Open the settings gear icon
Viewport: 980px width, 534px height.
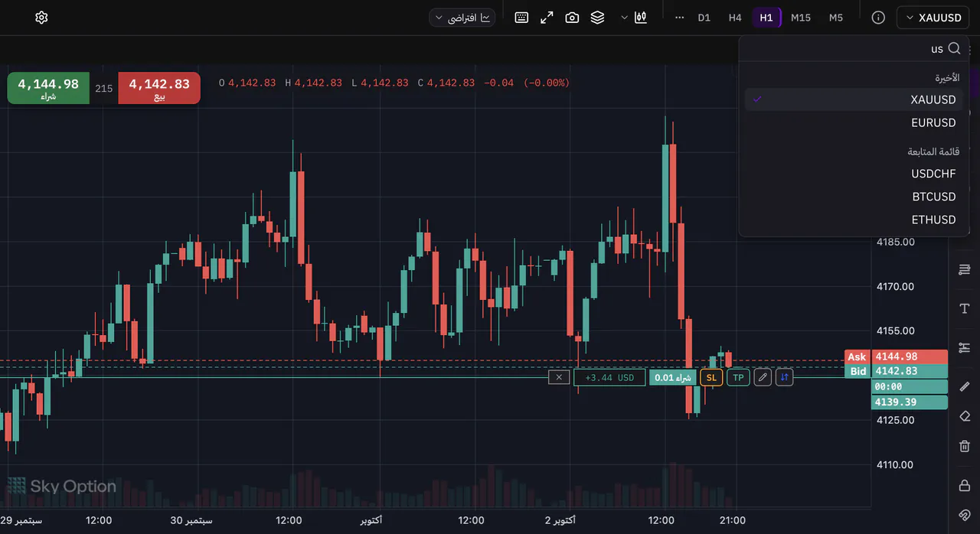41,18
